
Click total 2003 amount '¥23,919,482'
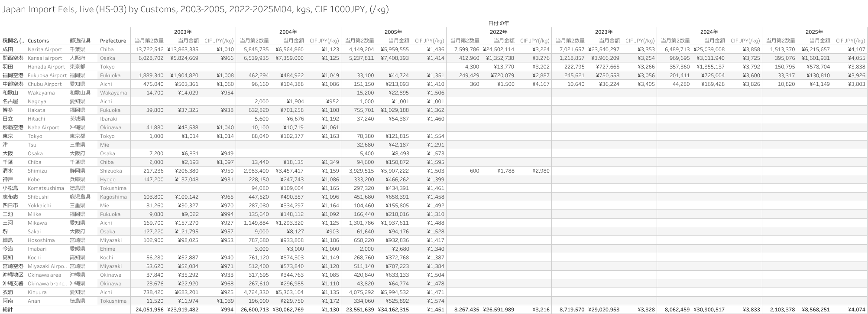(183, 310)
